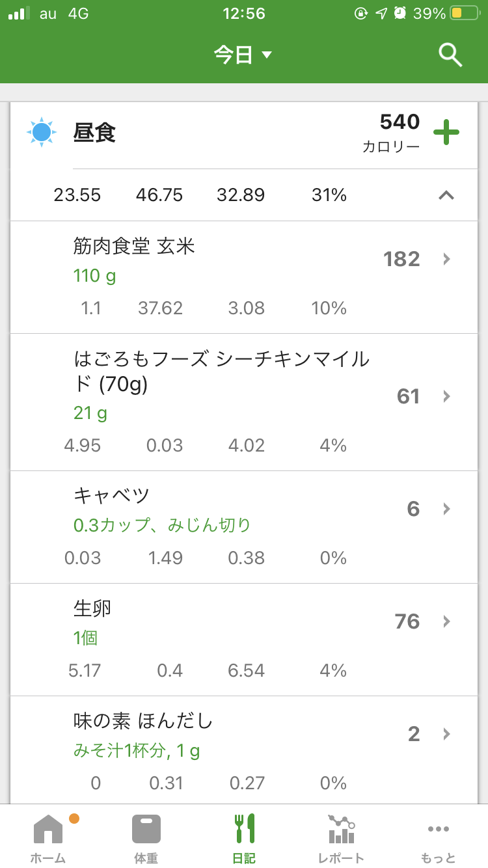Open 生卵 entry detail arrow
The height and width of the screenshot is (868, 488).
tap(446, 621)
